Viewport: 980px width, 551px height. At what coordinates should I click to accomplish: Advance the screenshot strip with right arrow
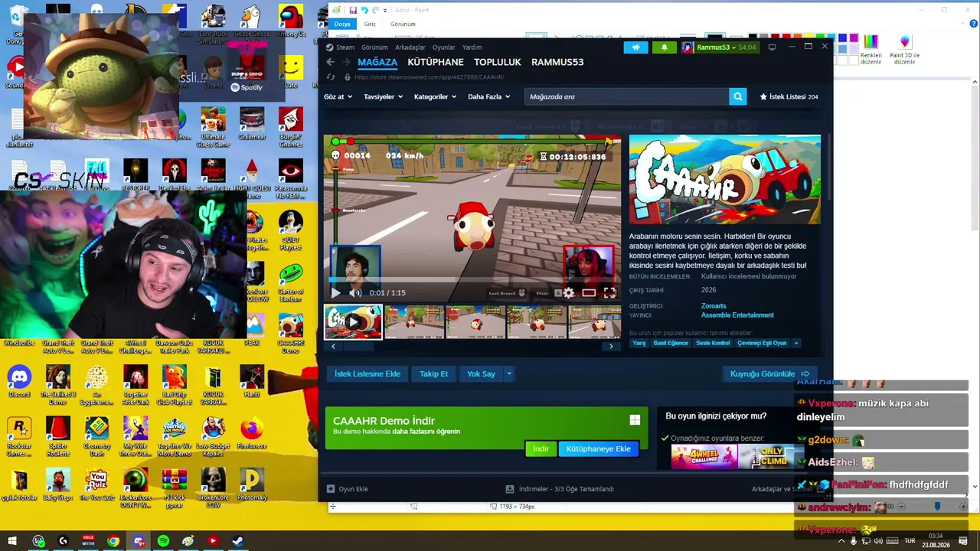click(x=610, y=346)
